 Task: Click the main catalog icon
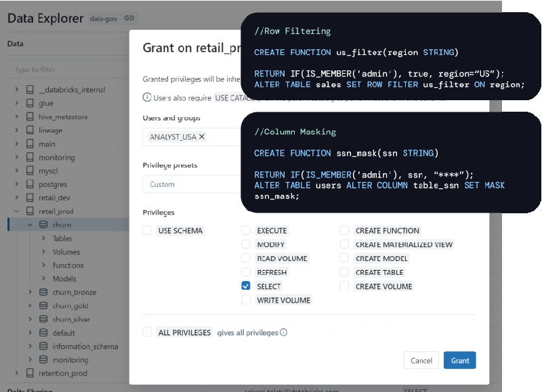[30, 144]
